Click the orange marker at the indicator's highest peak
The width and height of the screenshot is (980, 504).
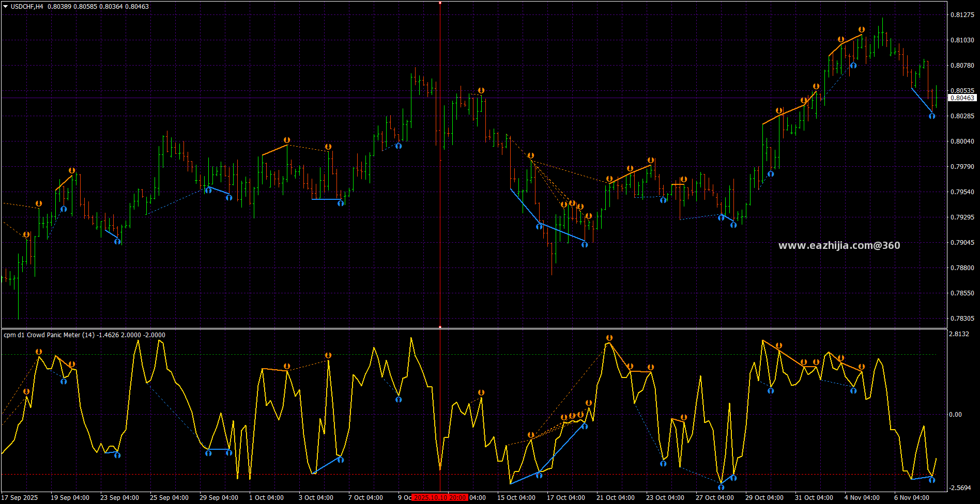pos(609,338)
